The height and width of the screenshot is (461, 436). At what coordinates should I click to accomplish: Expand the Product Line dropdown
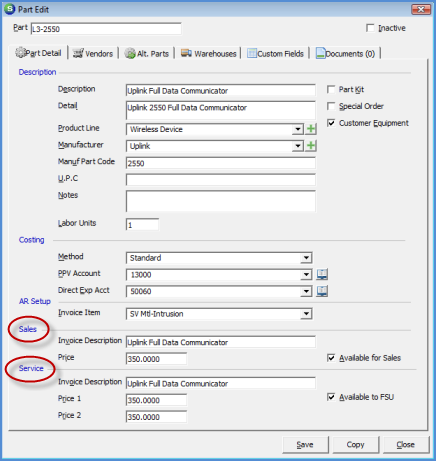297,129
